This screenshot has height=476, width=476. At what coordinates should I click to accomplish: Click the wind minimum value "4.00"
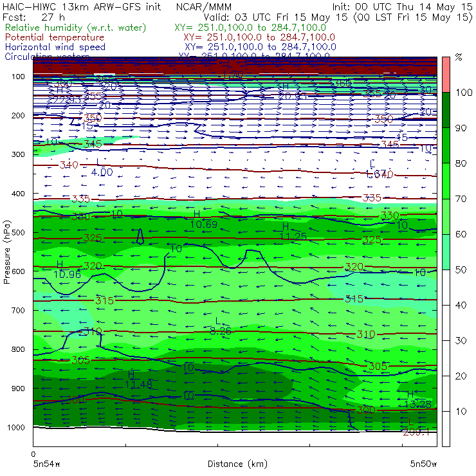point(102,172)
